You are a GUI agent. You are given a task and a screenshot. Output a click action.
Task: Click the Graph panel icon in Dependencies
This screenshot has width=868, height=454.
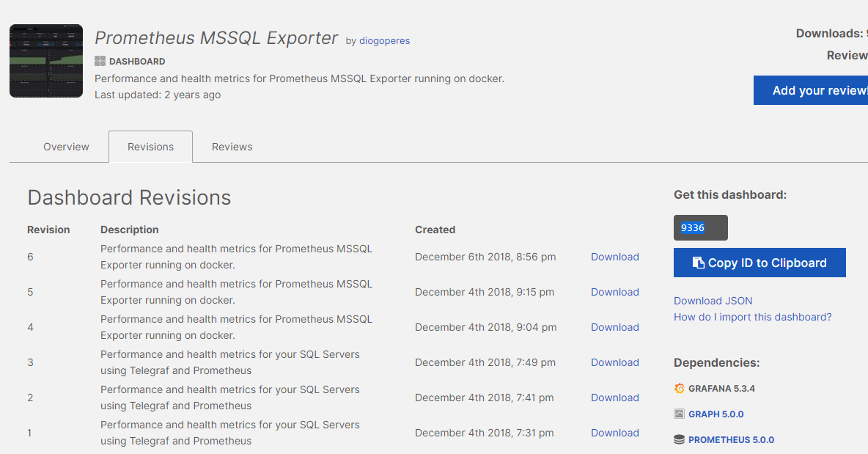pos(680,414)
